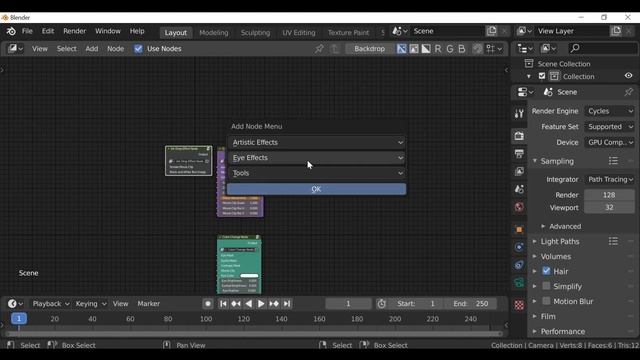
Task: Open the View Layer properties tab
Action: [519, 171]
